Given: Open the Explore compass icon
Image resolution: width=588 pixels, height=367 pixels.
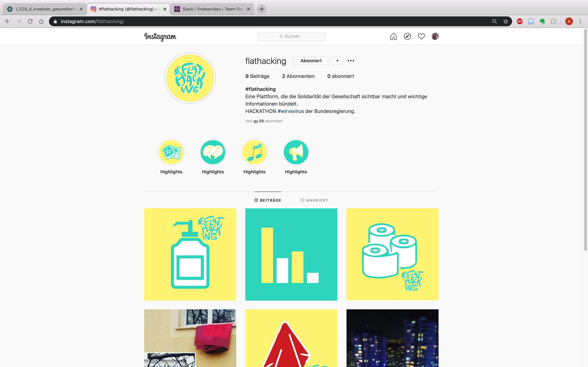Looking at the screenshot, I should click(407, 36).
